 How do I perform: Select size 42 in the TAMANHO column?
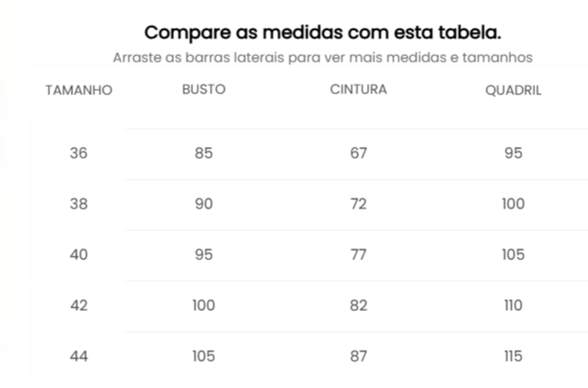click(79, 306)
